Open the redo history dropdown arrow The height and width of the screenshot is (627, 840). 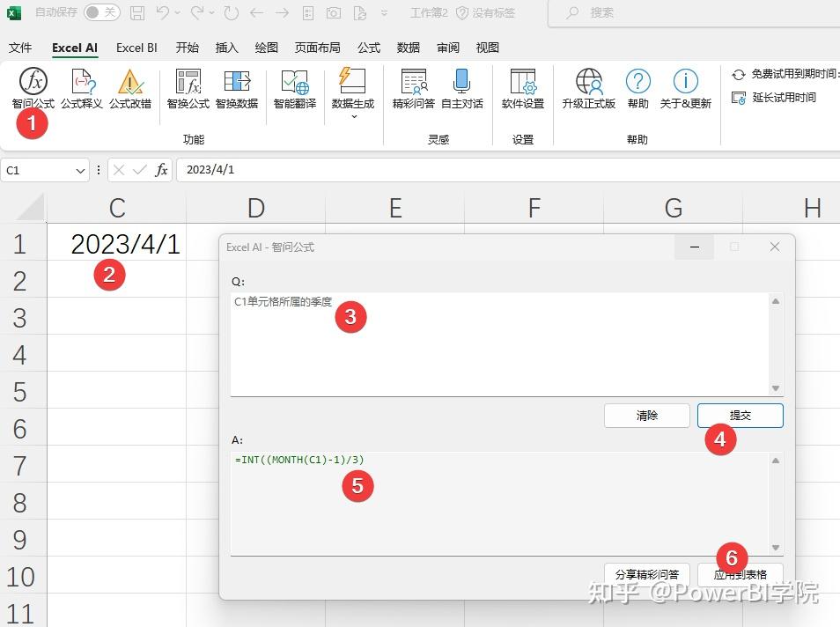[211, 13]
